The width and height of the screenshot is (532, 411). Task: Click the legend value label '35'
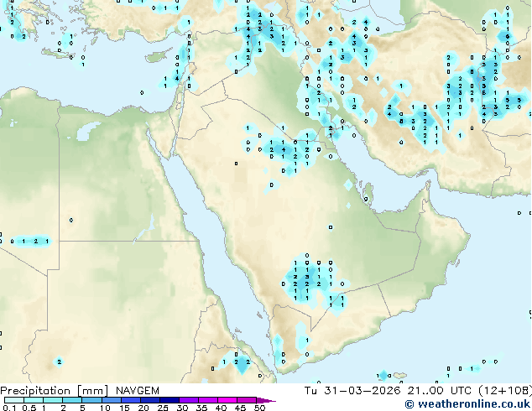[x=201, y=408]
